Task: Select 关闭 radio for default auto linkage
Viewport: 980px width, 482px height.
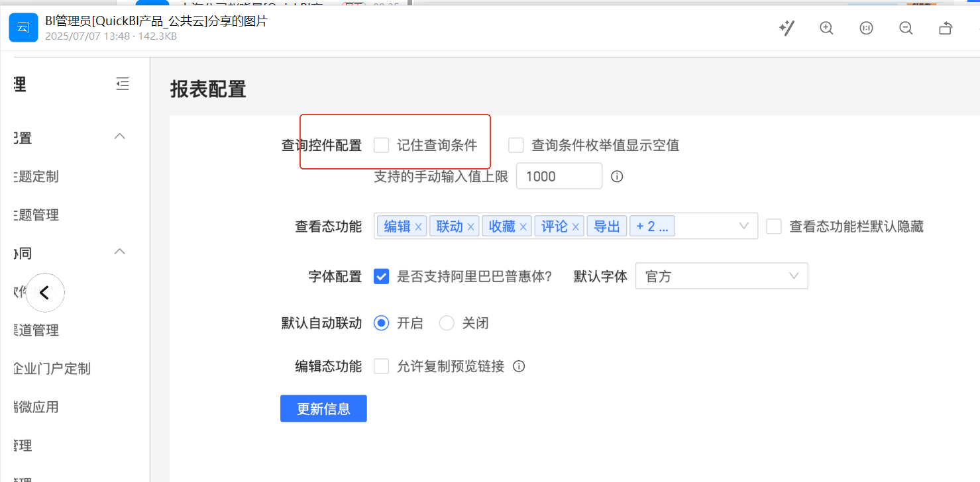Action: coord(447,323)
